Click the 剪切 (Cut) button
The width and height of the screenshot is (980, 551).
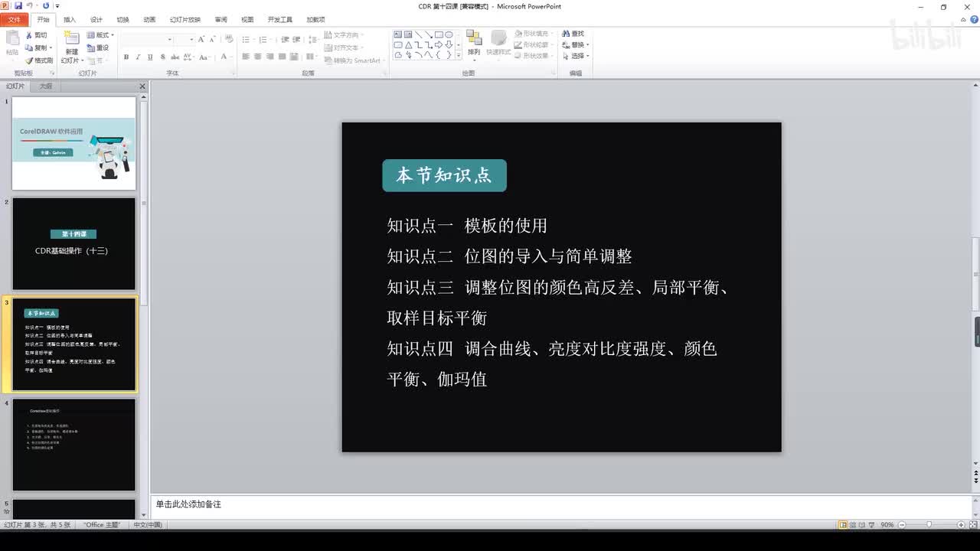[x=36, y=35]
